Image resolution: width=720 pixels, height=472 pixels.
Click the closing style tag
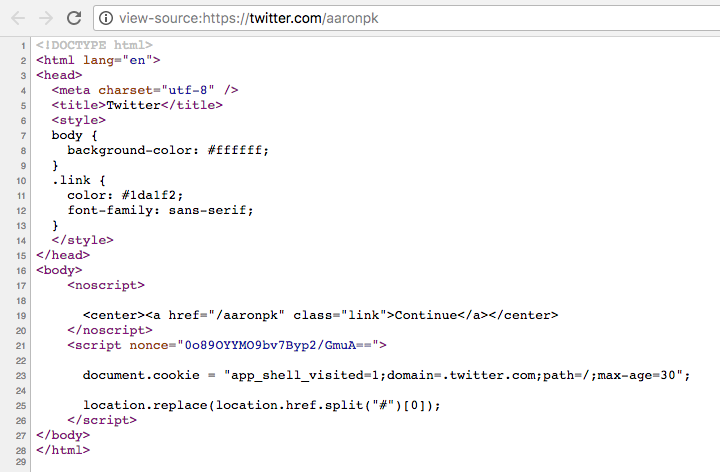click(x=83, y=240)
